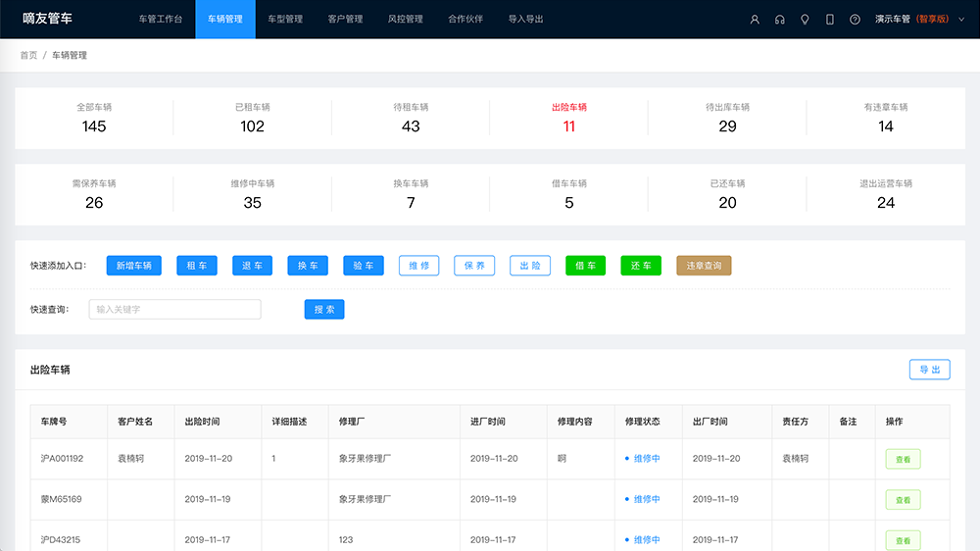
Task: Click 首页 breadcrumb link
Action: point(28,56)
